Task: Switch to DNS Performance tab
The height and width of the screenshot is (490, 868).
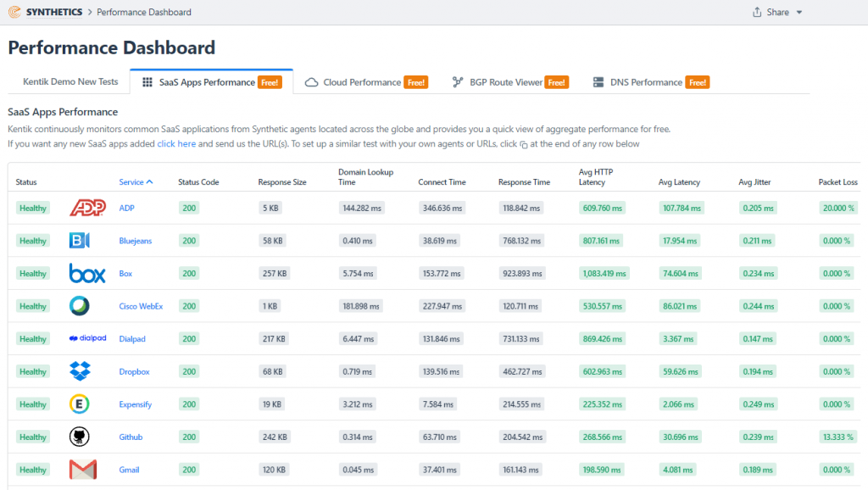Action: pos(651,82)
